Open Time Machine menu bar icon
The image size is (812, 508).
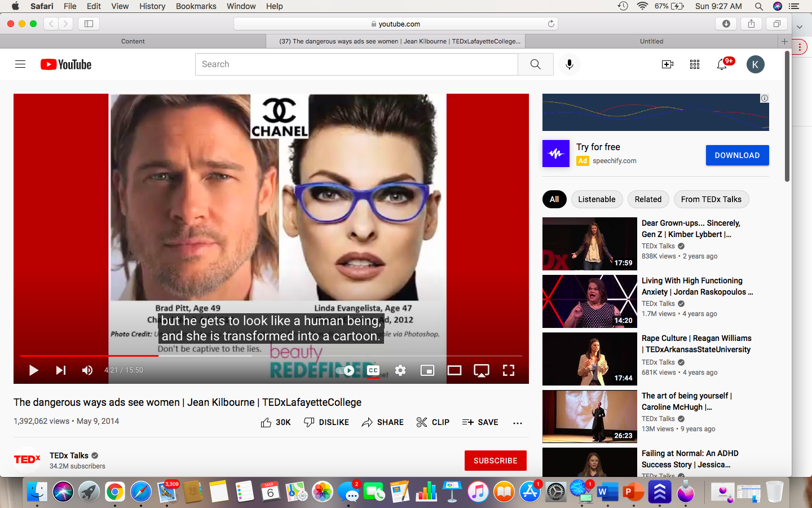click(x=623, y=6)
